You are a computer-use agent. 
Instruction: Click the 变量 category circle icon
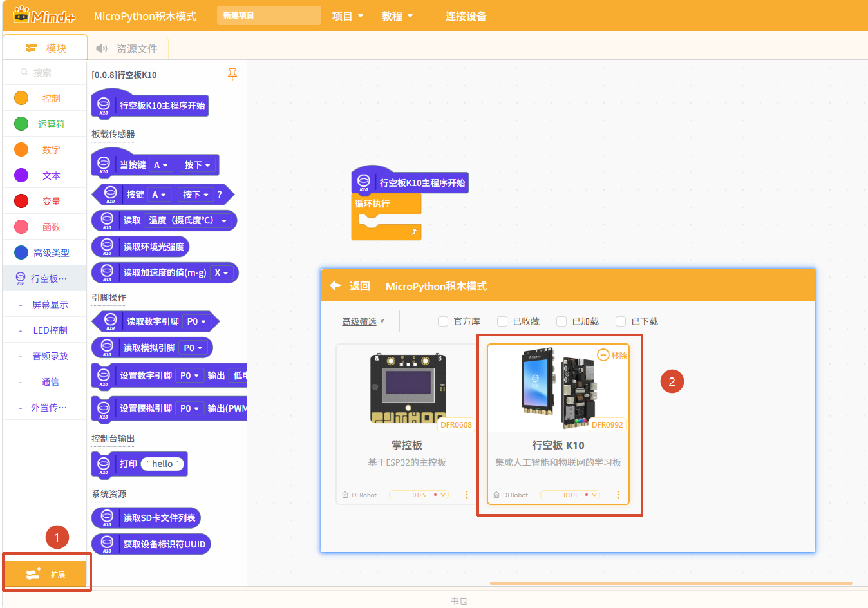point(21,201)
